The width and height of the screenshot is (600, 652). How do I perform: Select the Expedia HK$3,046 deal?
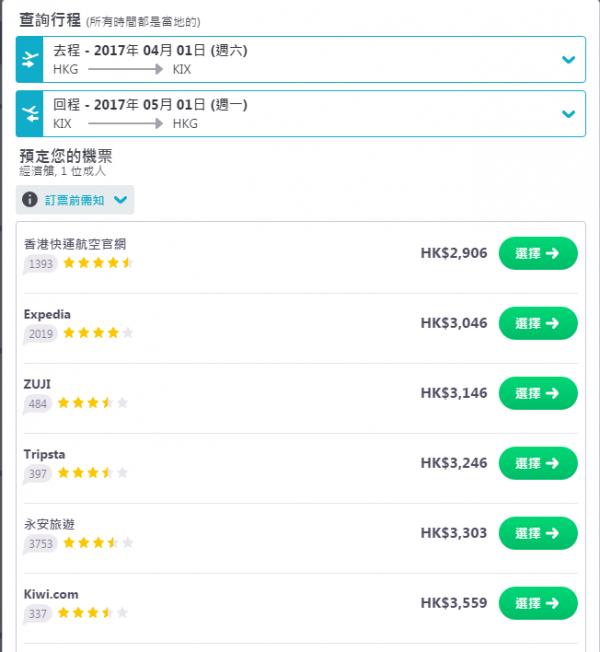[x=537, y=323]
